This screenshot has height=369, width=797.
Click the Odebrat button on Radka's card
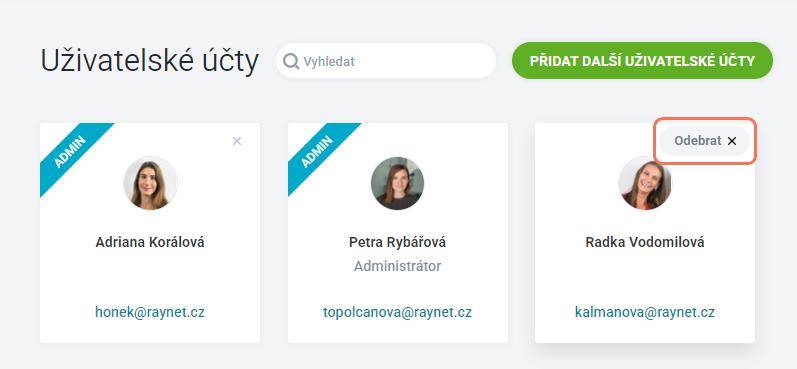click(704, 141)
